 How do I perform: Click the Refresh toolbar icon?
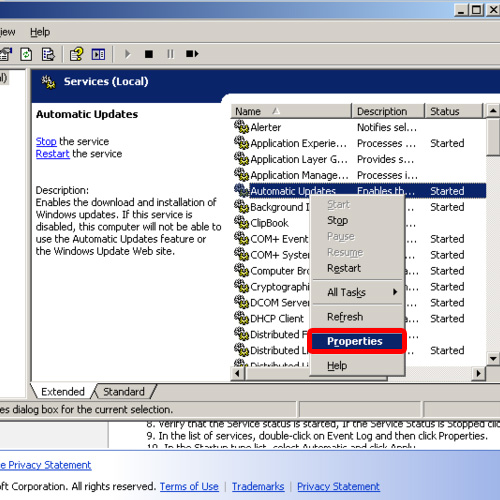[x=26, y=54]
